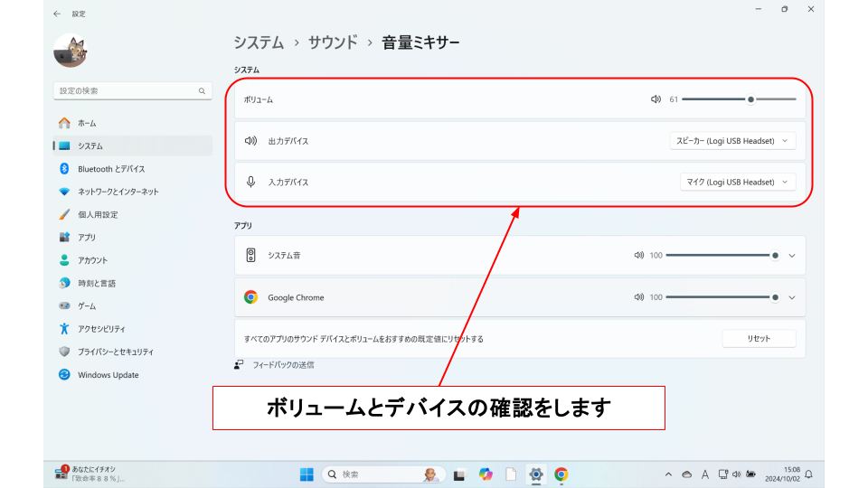Click the 設定の検索 search field
Image resolution: width=868 pixels, height=488 pixels.
click(x=127, y=91)
